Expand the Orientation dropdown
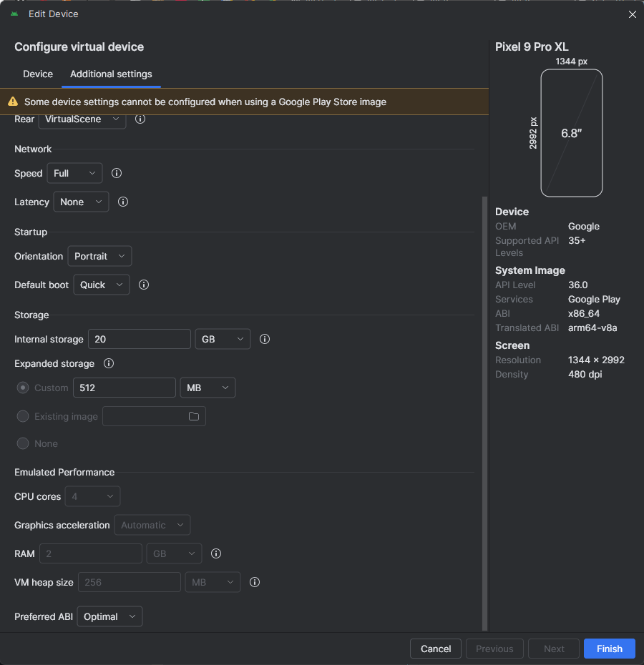Screen dimensions: 644x665 [x=99, y=256]
